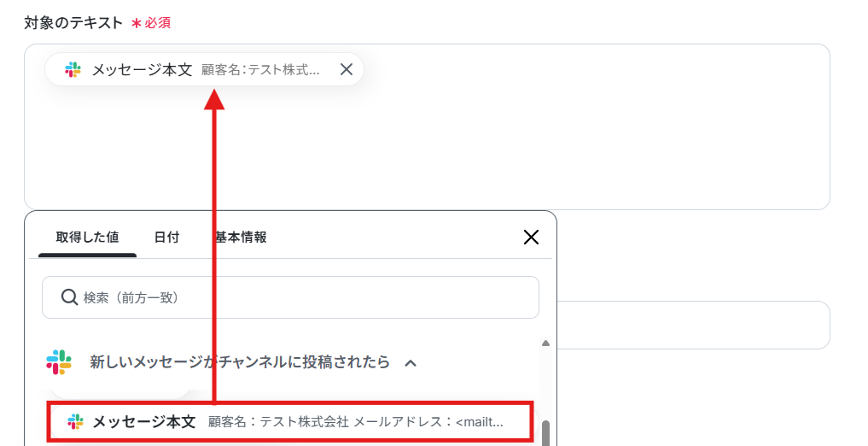Switch to the 日付 tab
868x446 pixels.
pyautogui.click(x=166, y=238)
